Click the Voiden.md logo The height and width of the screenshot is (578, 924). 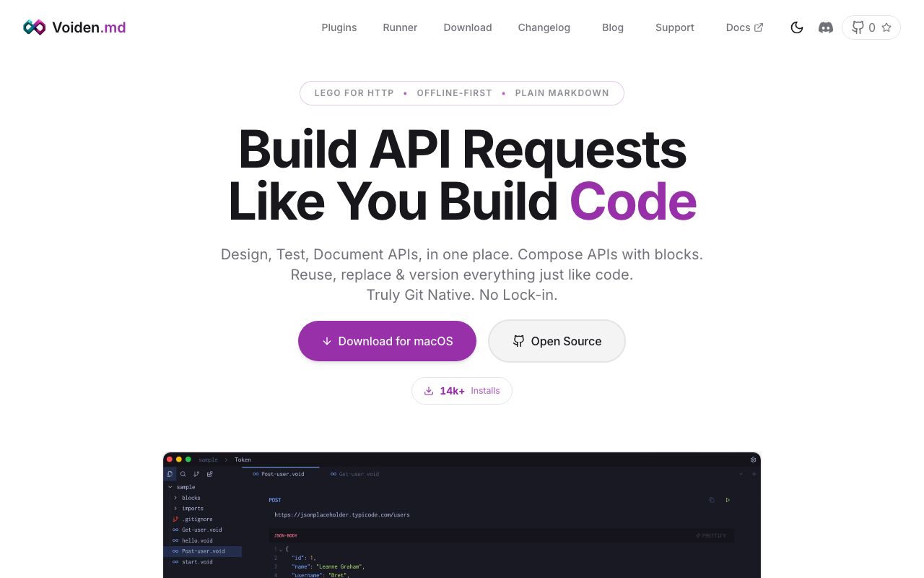tap(74, 27)
